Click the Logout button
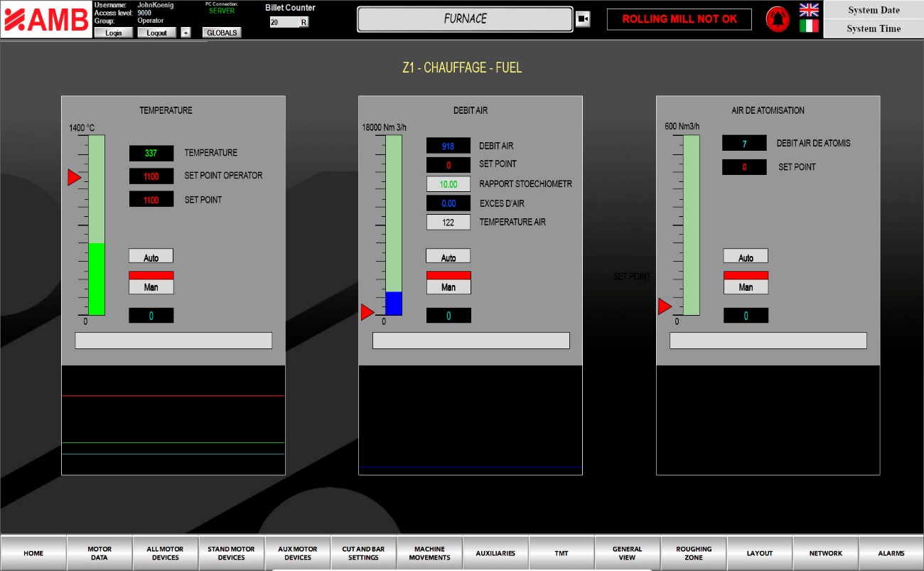 pos(156,33)
